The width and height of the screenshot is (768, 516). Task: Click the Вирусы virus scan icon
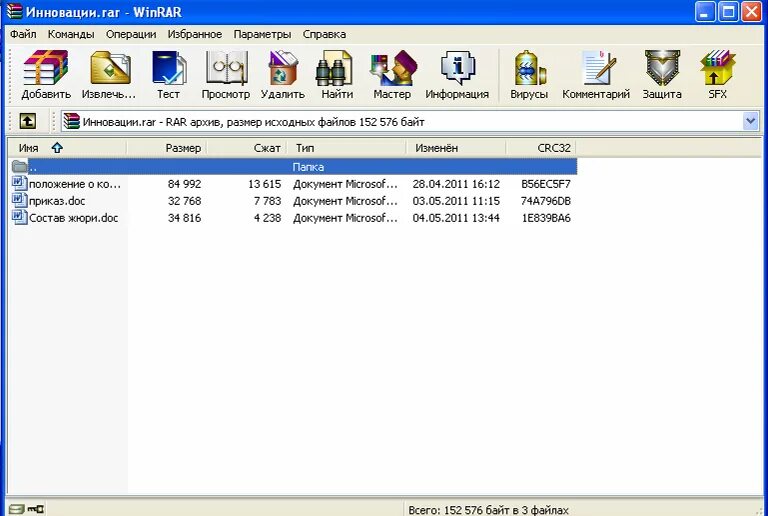(529, 75)
